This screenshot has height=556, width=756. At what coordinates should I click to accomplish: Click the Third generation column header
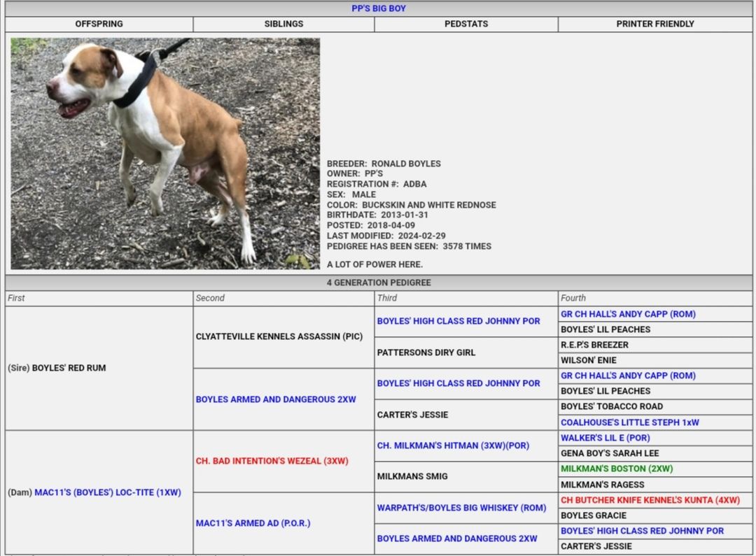click(386, 298)
